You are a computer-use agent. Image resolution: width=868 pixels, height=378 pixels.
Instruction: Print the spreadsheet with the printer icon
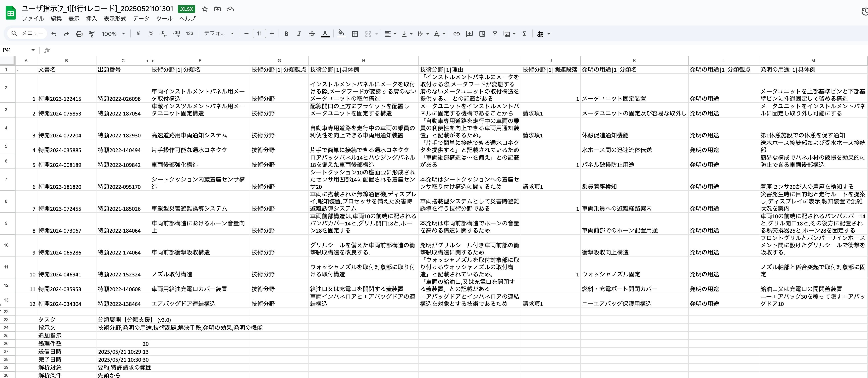pyautogui.click(x=79, y=34)
